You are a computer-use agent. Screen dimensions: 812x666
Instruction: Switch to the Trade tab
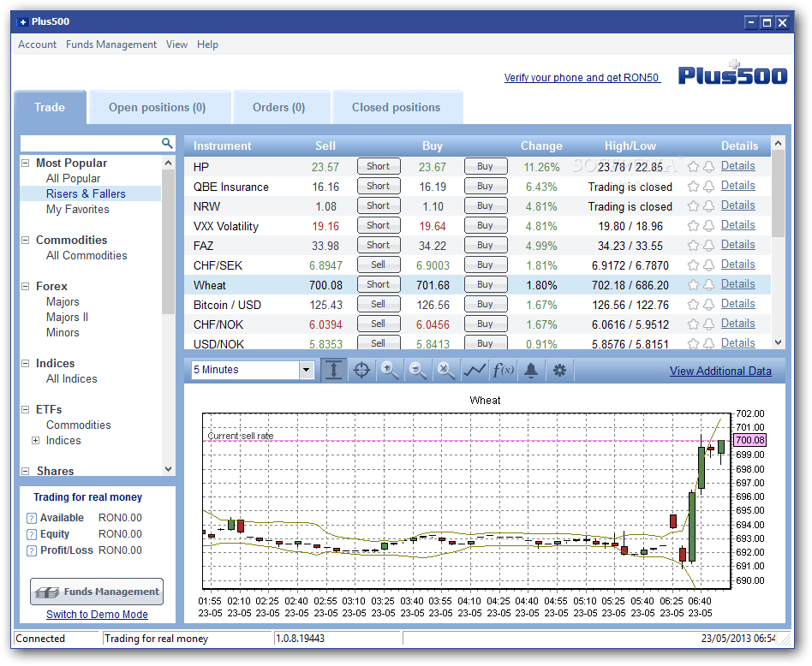(x=50, y=107)
